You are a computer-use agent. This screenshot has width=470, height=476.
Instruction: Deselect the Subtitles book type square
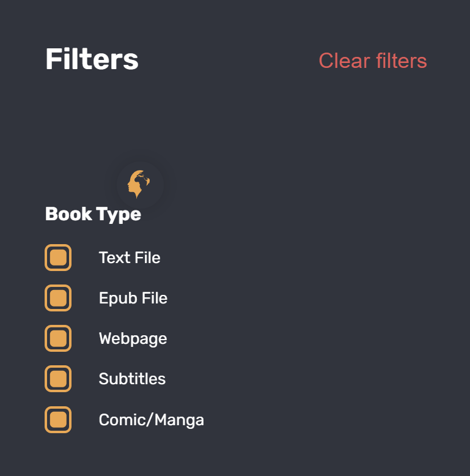58,379
